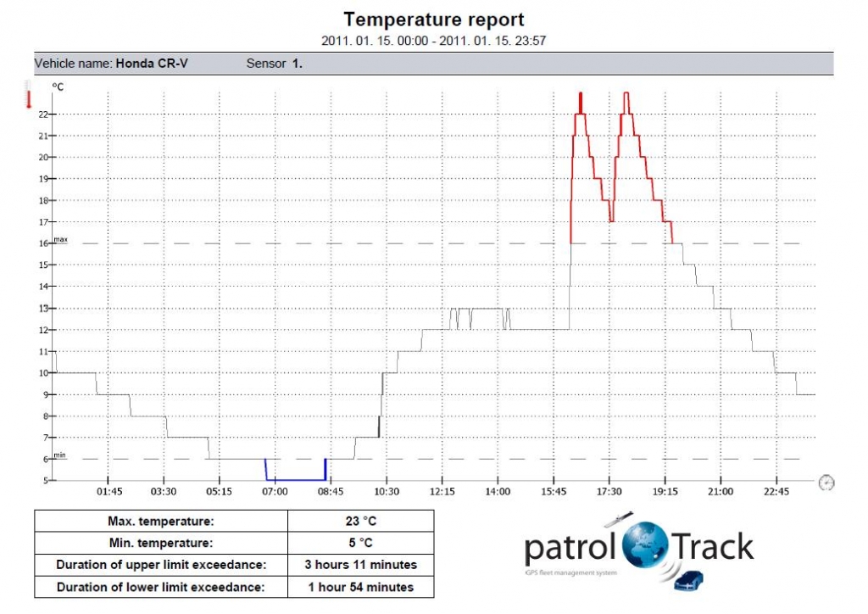Click the Duration of upper limit exceedance label
868x614 pixels.
pos(161,565)
